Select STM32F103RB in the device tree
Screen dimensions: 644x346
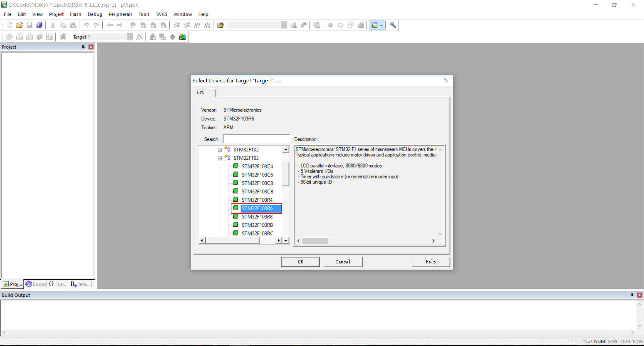coord(257,225)
